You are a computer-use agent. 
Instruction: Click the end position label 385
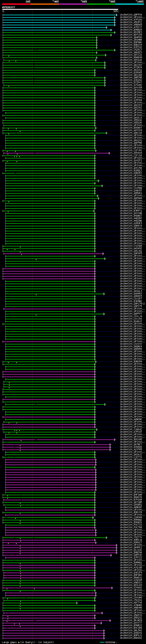[x=115, y=11]
